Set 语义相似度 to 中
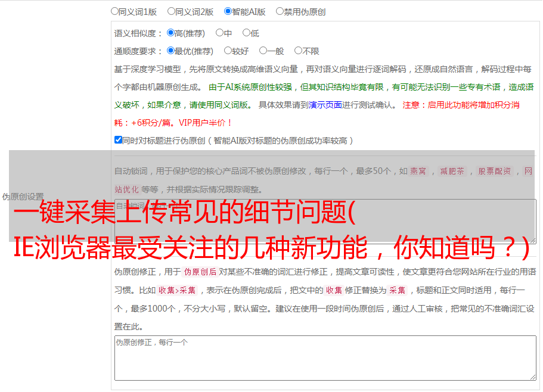The height and width of the screenshot is (392, 543). coord(219,33)
